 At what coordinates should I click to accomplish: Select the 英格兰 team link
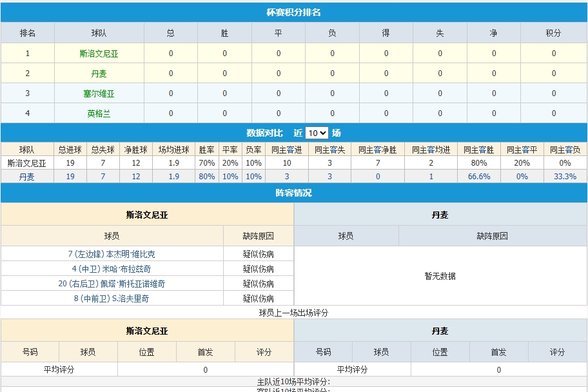pyautogui.click(x=99, y=113)
